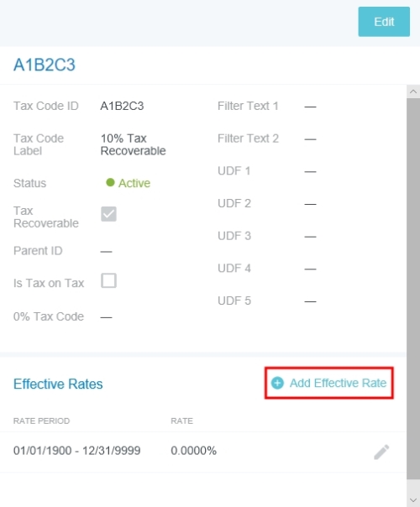
Task: Click the 10% Tax Recoverable label text
Action: point(133,144)
